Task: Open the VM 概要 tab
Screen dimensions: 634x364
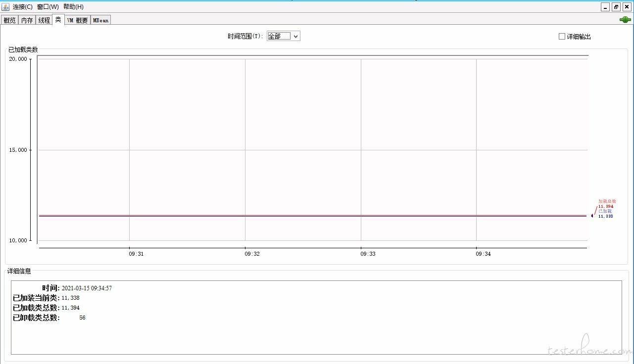Action: click(x=78, y=20)
